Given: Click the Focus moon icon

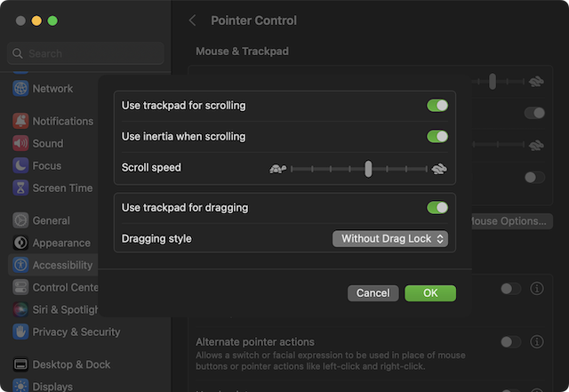Looking at the screenshot, I should [20, 165].
